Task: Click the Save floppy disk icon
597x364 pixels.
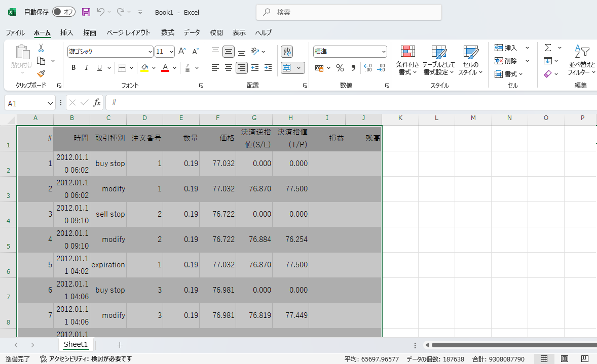Action: 86,12
